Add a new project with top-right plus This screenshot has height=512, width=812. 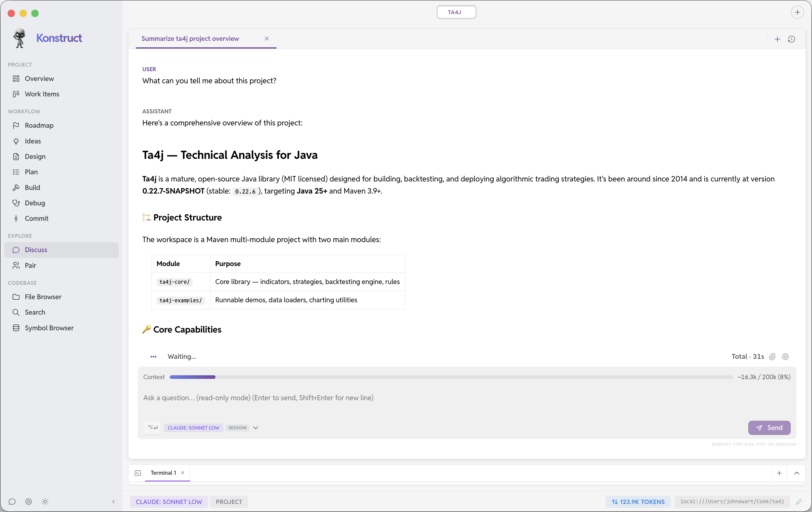pos(797,13)
